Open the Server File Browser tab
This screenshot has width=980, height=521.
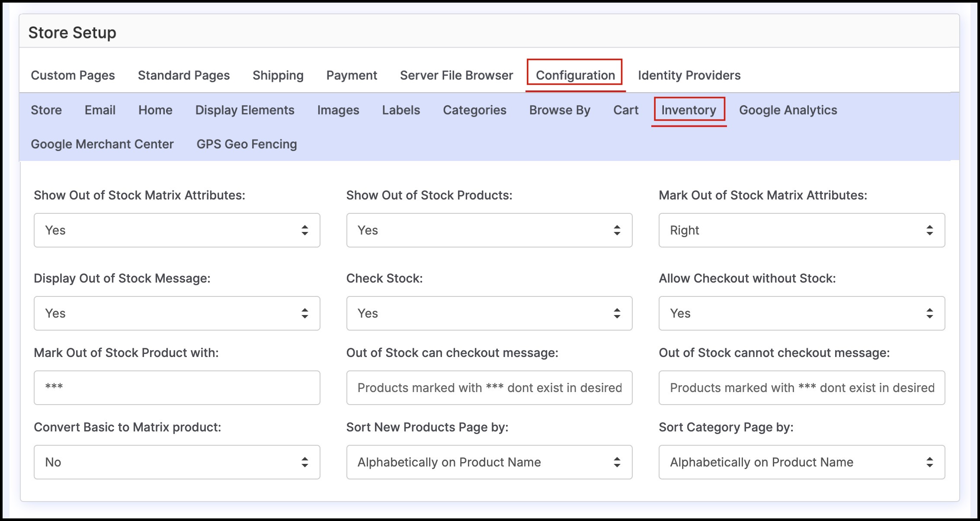[456, 75]
